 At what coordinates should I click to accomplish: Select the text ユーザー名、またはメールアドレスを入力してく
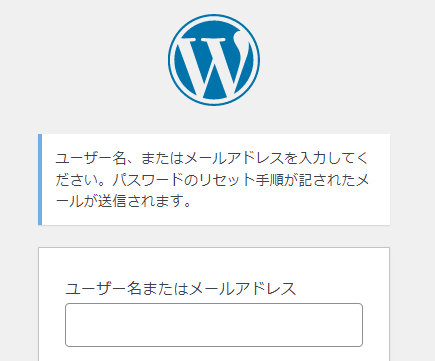[x=212, y=158]
